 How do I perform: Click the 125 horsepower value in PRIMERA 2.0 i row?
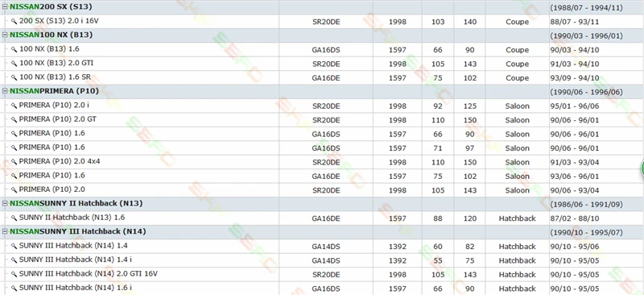click(x=470, y=106)
